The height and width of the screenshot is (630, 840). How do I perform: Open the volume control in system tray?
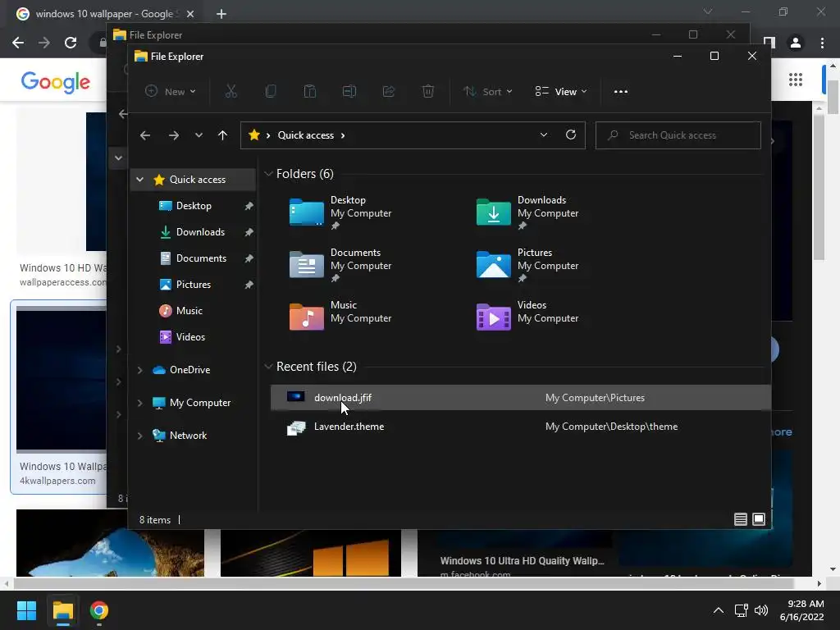[761, 610]
